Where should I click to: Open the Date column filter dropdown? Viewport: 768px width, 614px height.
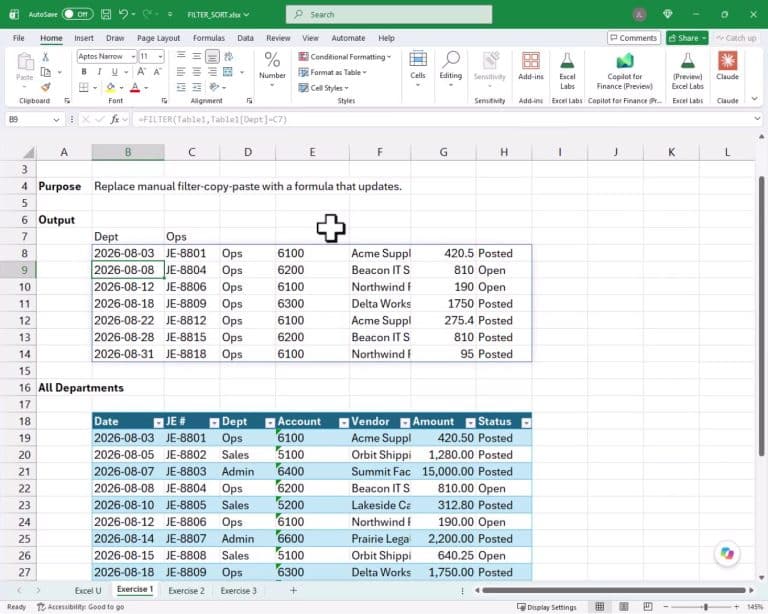click(158, 423)
